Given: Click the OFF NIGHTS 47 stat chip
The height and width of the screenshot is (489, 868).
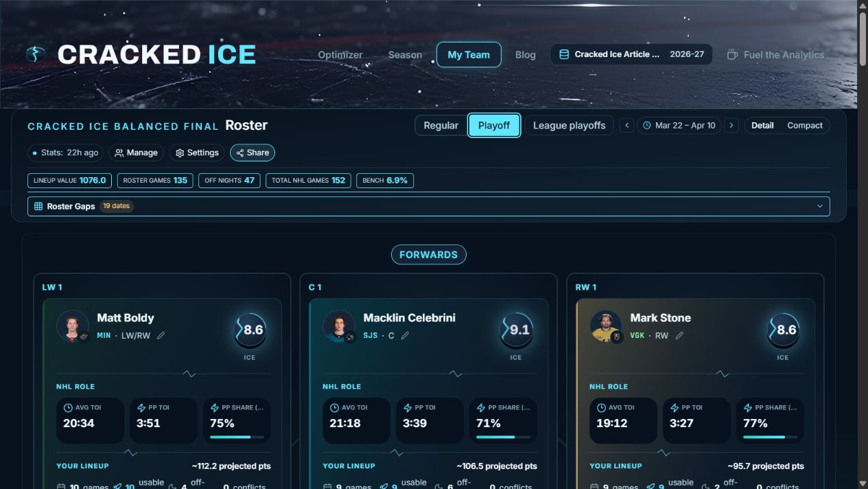Looking at the screenshot, I should (229, 181).
